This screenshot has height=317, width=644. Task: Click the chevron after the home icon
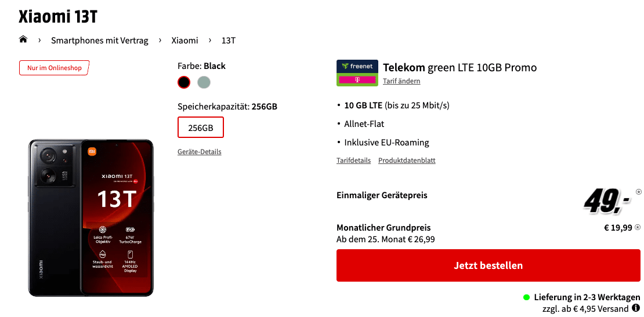pos(39,40)
